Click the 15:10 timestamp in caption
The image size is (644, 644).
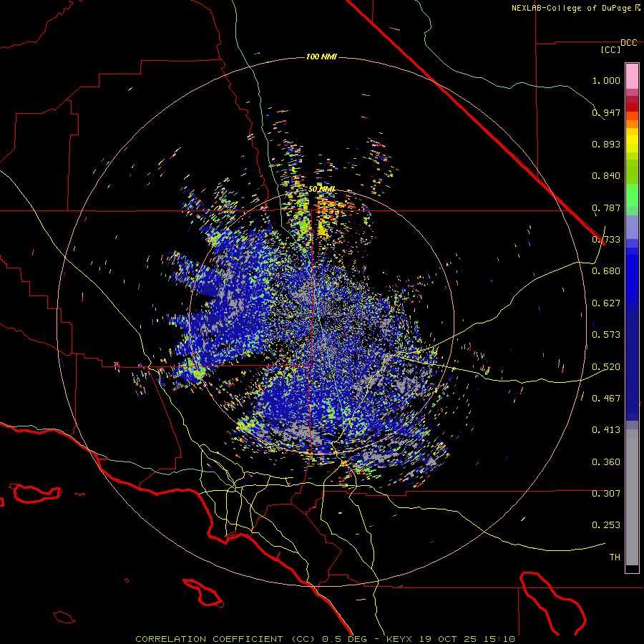pyautogui.click(x=499, y=639)
